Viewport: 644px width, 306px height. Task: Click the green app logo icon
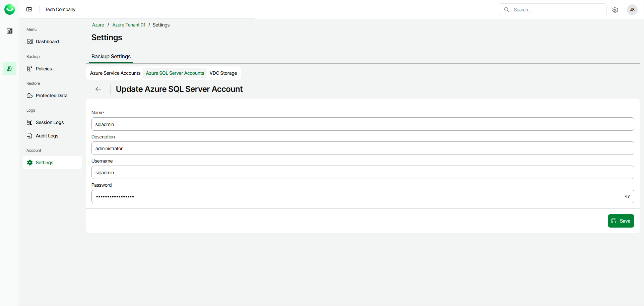coord(10,9)
